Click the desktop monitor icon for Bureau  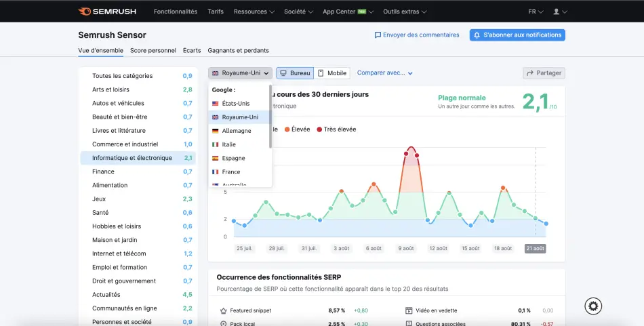283,73
